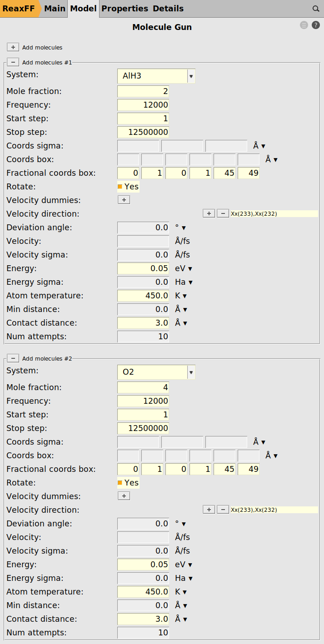
Task: Open the Details tab
Action: 168,9
